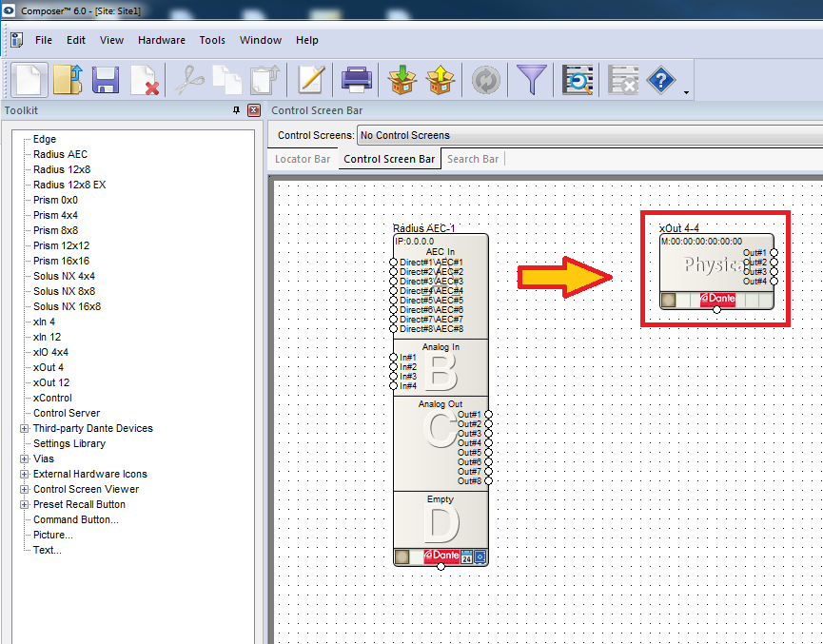Click the brown square icon on xOut 4-4
The height and width of the screenshot is (644, 823).
[x=668, y=301]
